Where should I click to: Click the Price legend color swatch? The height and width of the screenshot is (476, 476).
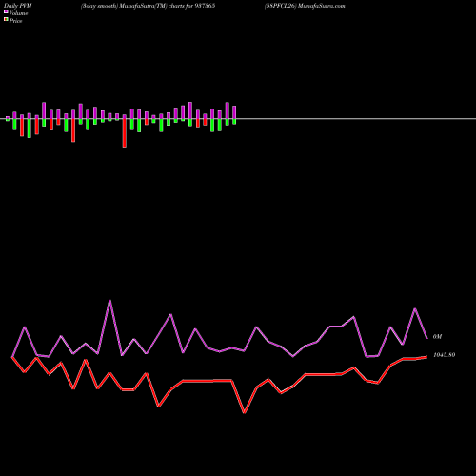[x=6, y=20]
